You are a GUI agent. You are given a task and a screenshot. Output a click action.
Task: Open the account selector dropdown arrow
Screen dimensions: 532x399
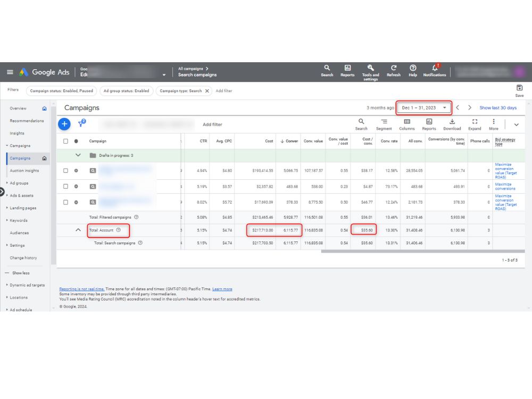164,74
